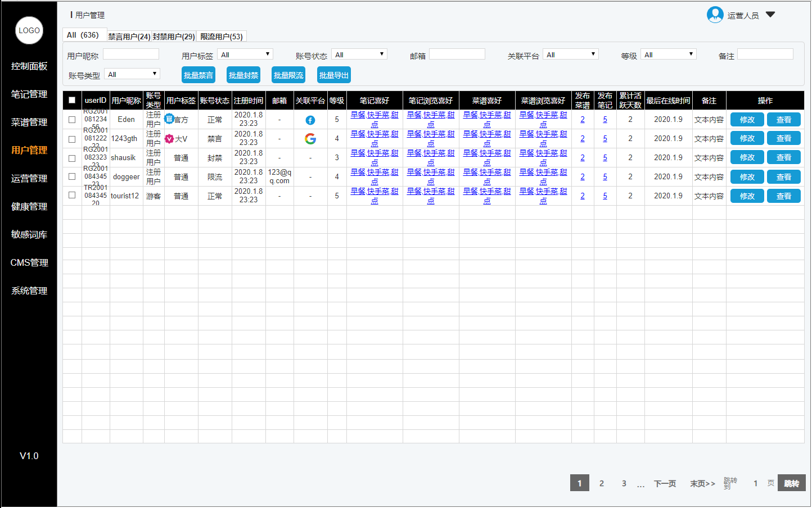The image size is (812, 508).
Task: Check the checkbox for user Eden
Action: (x=72, y=120)
